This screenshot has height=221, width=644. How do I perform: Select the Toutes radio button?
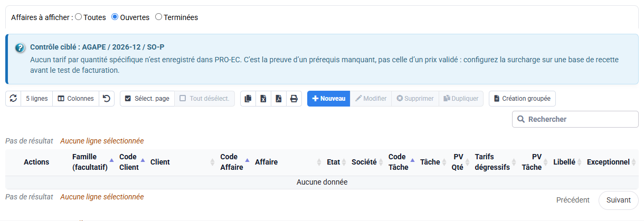click(x=79, y=17)
